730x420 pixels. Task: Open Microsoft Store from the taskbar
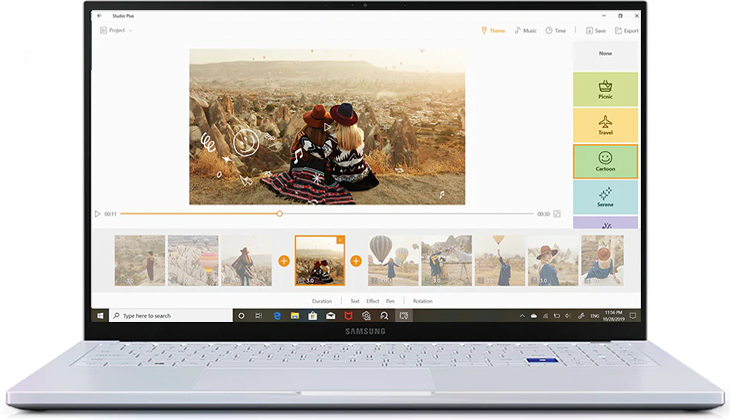pyautogui.click(x=313, y=316)
